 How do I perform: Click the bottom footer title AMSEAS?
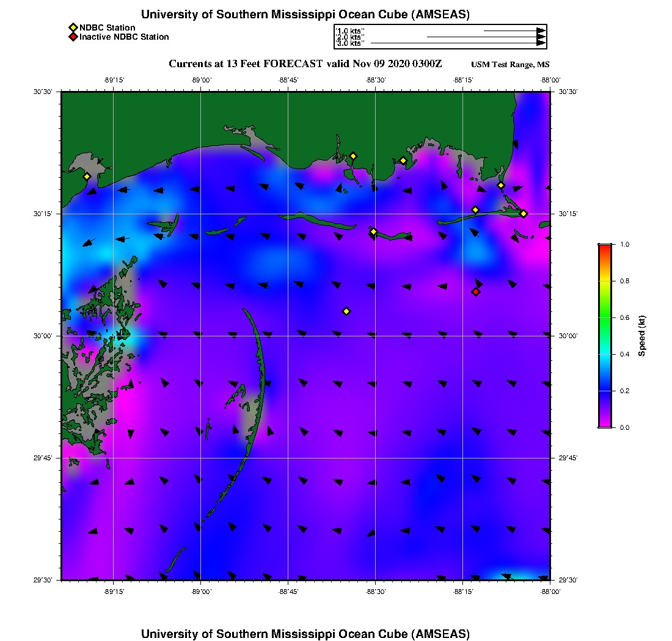[305, 634]
